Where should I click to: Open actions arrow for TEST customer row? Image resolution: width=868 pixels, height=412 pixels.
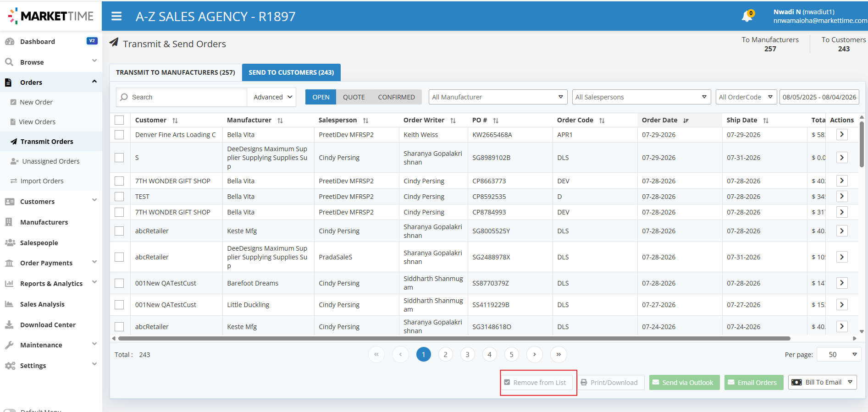(842, 197)
